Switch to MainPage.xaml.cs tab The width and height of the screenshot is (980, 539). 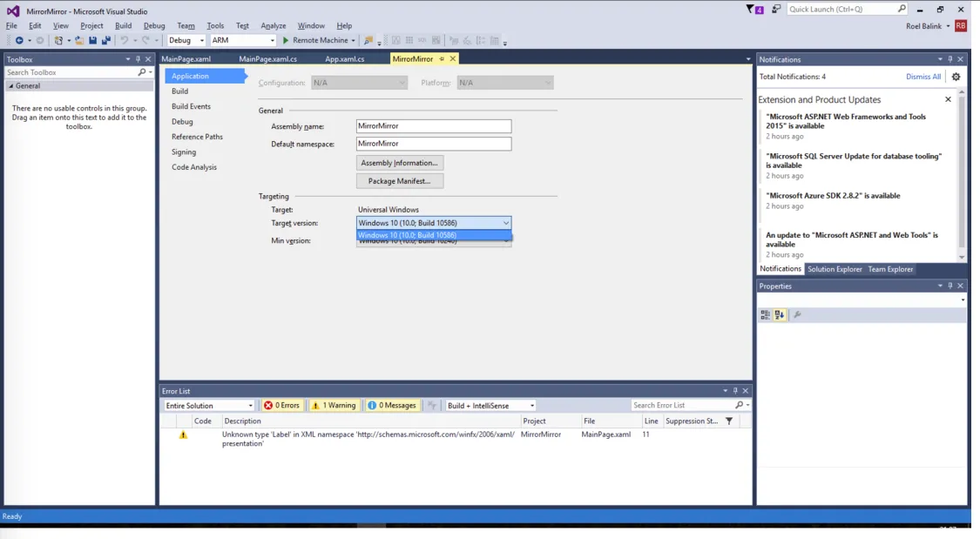pos(268,58)
